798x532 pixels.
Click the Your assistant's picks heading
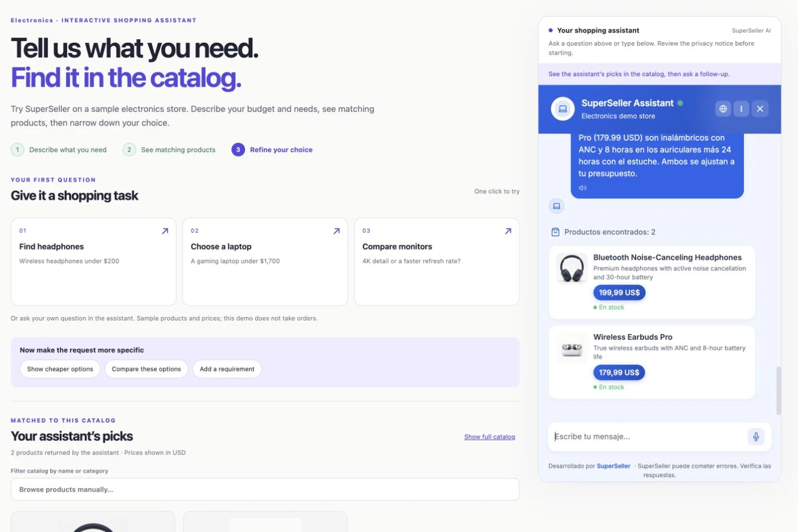coord(72,436)
